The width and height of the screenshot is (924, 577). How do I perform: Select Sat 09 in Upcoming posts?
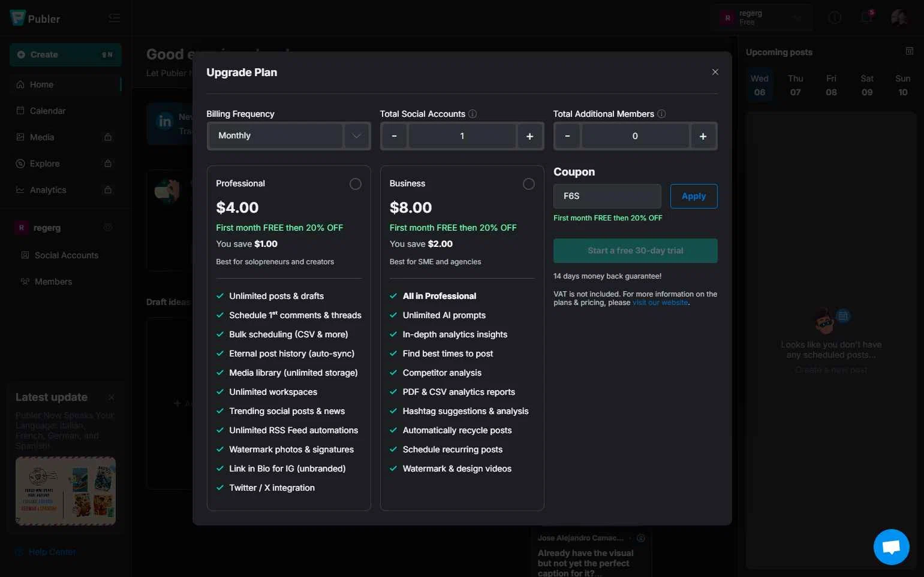pos(867,85)
